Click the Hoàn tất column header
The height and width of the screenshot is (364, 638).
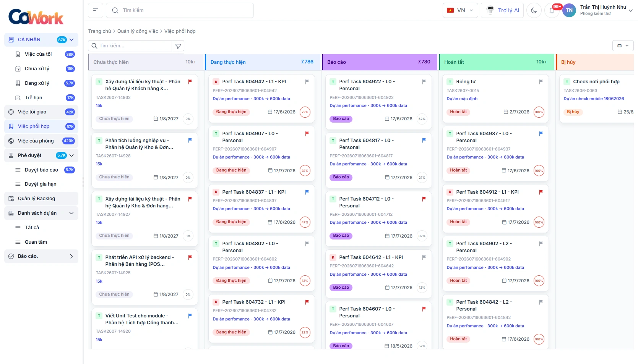(x=497, y=62)
